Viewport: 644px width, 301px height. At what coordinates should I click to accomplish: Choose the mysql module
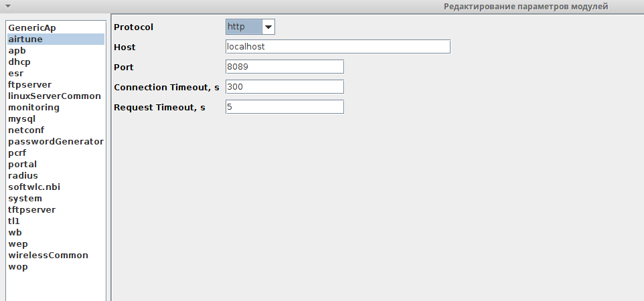[x=21, y=119]
